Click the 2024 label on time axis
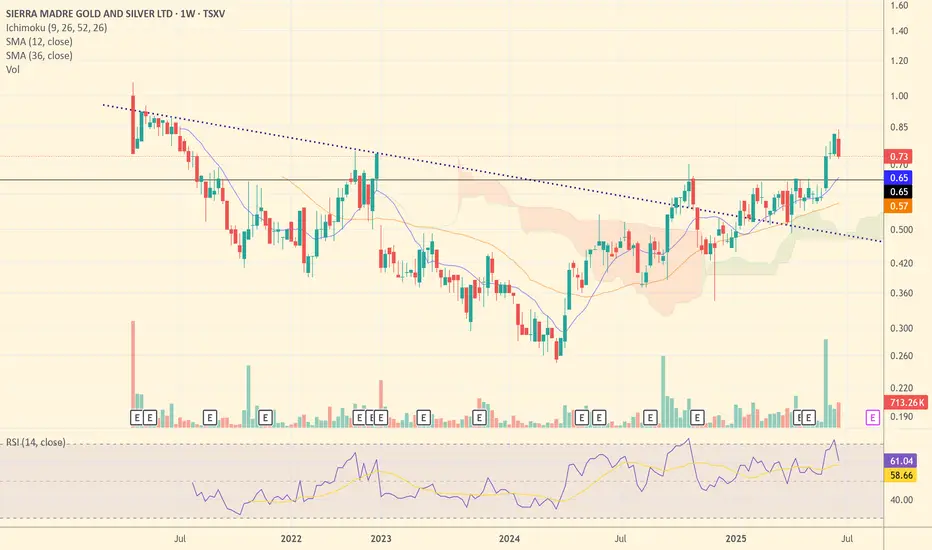932x550 pixels. 509,539
